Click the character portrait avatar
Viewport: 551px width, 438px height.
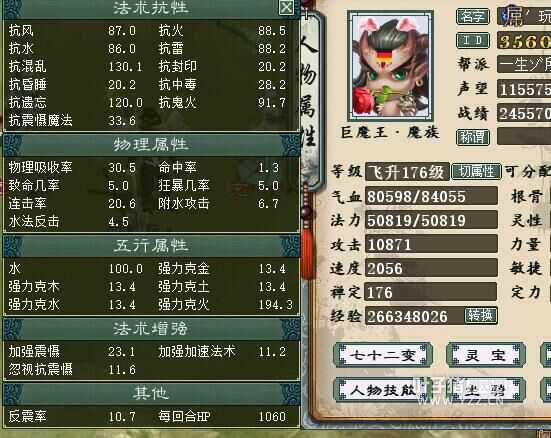(x=390, y=66)
